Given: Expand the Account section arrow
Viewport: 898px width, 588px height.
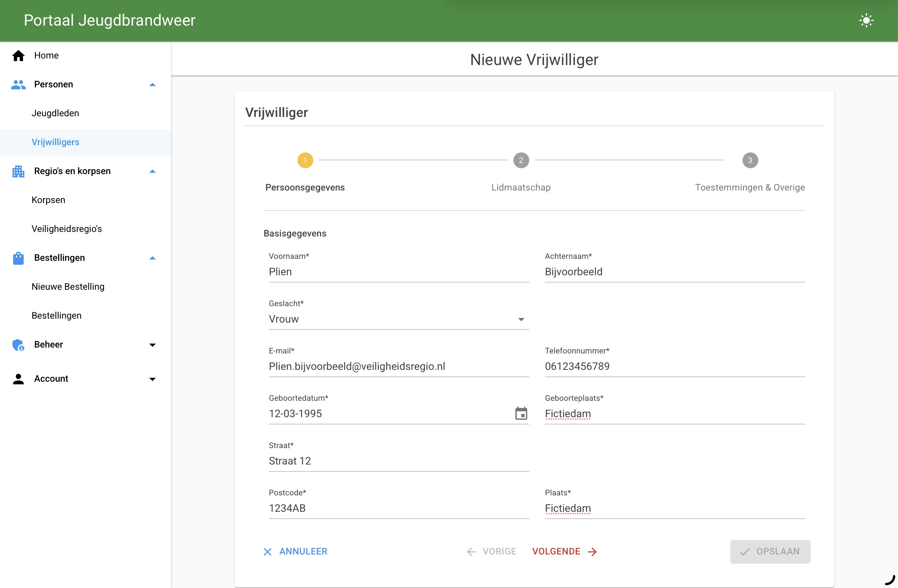Looking at the screenshot, I should point(153,379).
